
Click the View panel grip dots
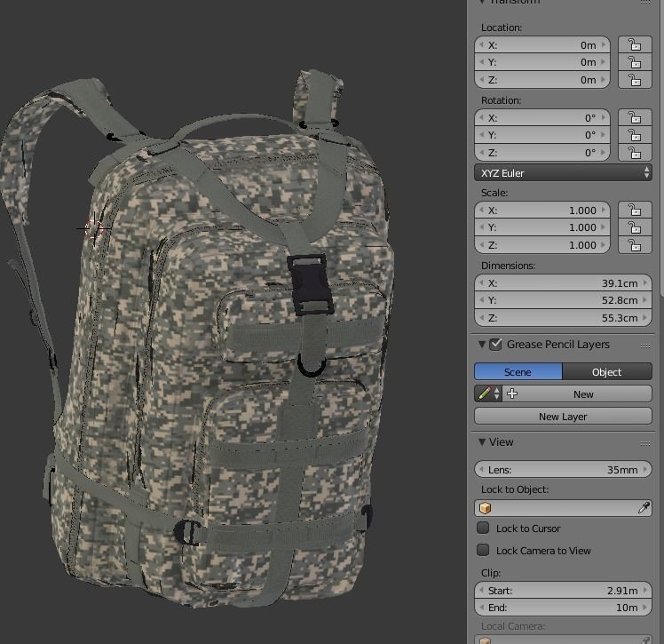[x=645, y=443]
